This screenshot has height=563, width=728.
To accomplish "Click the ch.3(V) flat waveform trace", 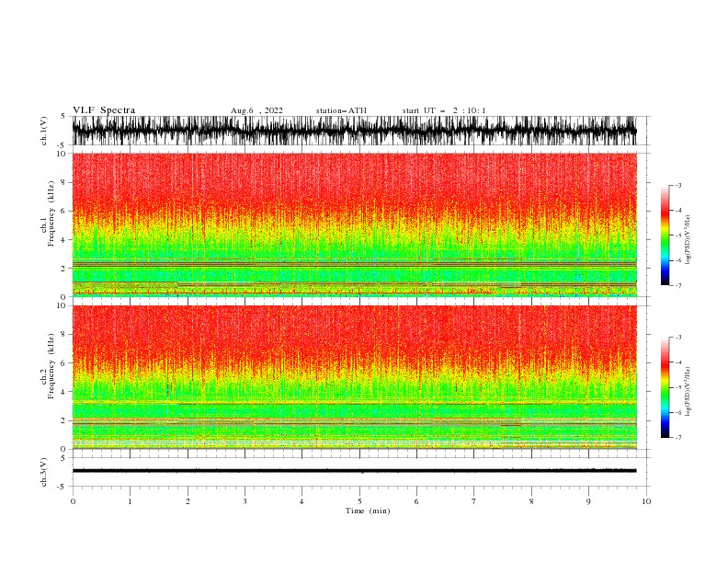I will 354,471.
